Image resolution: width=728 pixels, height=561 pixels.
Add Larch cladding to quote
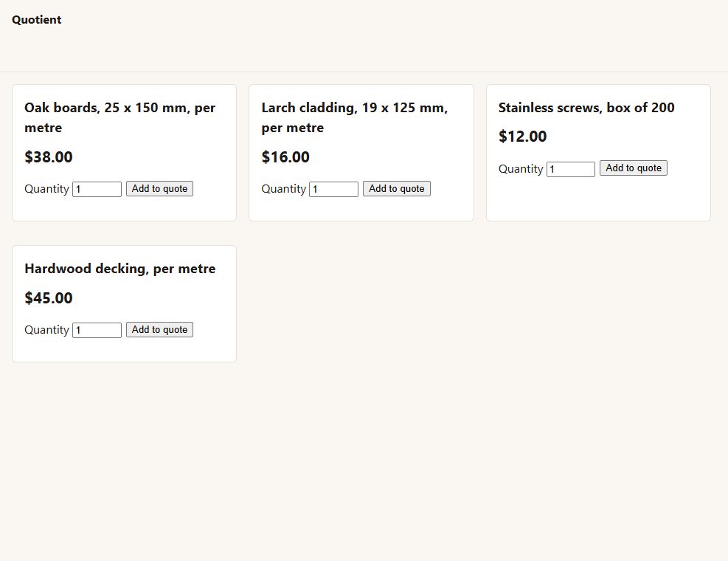tap(397, 189)
